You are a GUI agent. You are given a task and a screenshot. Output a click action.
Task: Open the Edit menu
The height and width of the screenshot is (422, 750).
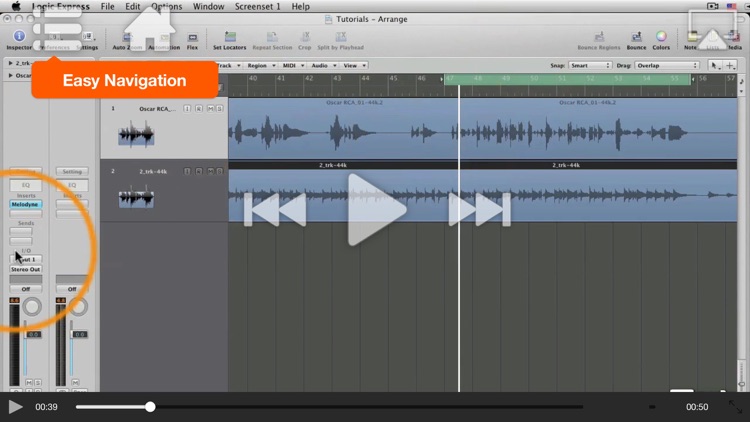(132, 6)
